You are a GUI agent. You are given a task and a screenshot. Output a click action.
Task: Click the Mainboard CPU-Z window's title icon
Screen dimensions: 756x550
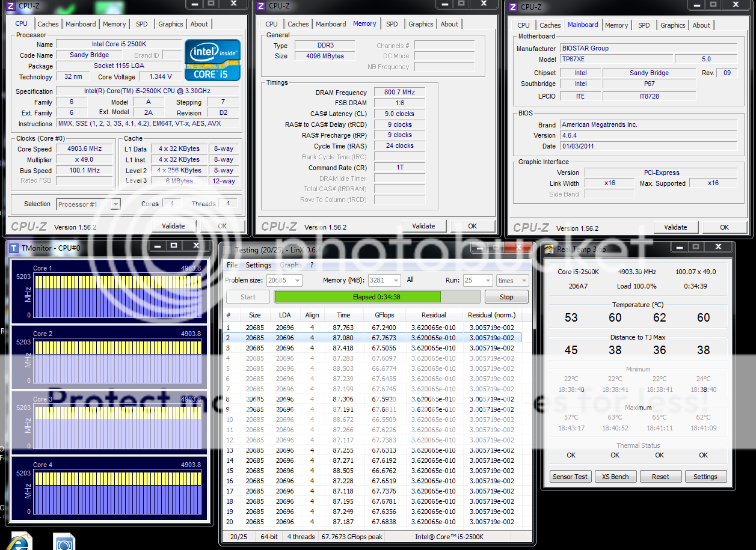512,7
